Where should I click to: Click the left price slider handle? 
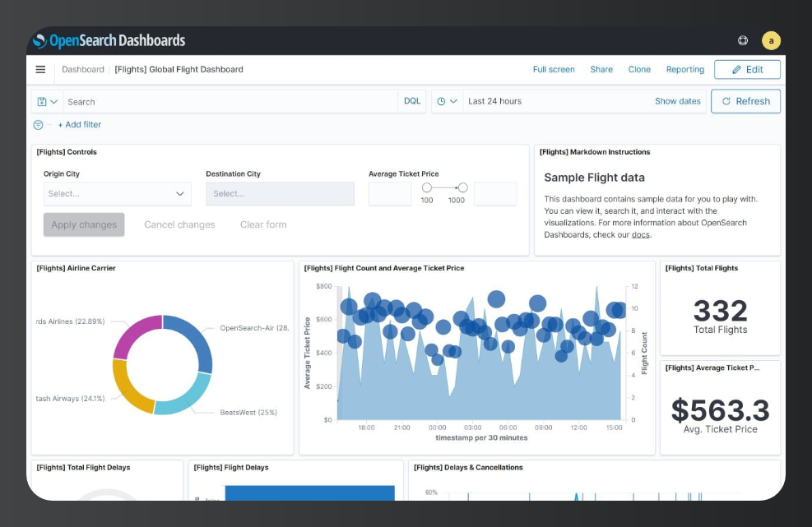(427, 187)
